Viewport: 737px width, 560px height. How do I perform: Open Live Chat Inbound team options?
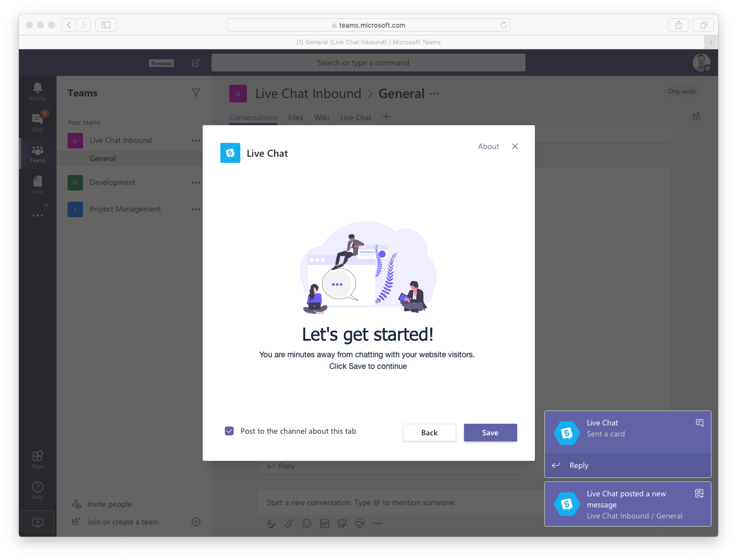[x=196, y=141]
